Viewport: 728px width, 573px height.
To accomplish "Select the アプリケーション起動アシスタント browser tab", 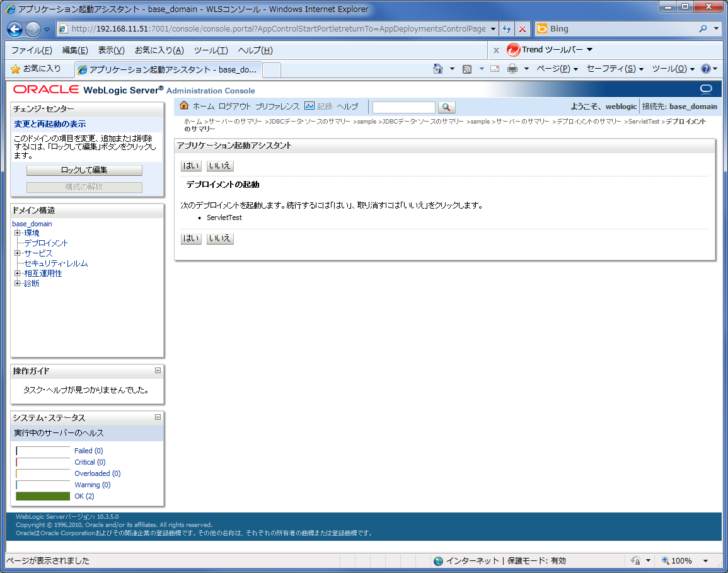I will (x=168, y=69).
